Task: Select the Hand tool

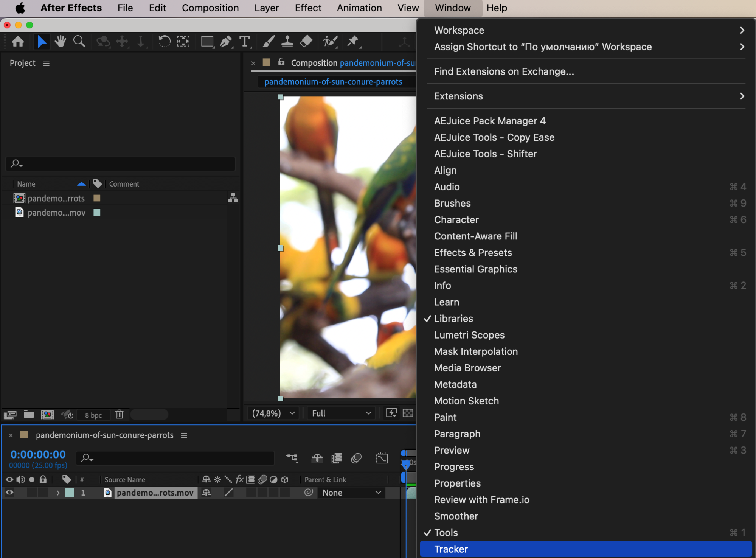Action: 60,41
